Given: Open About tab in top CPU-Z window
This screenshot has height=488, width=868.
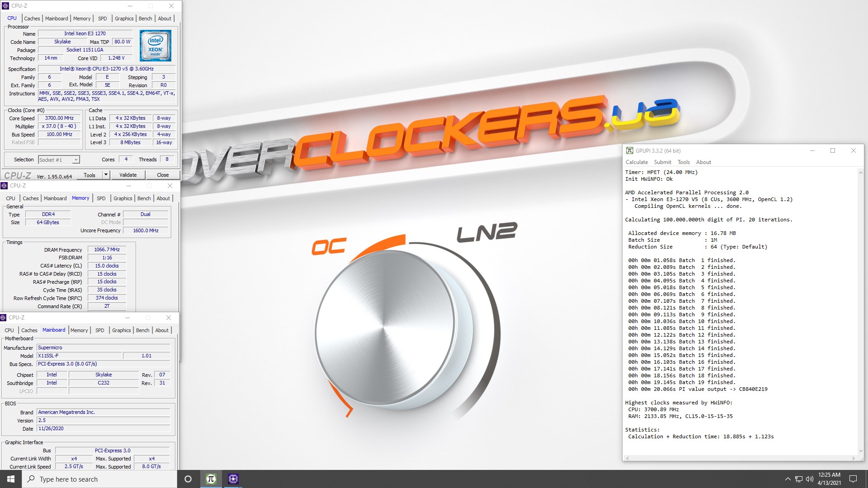Looking at the screenshot, I should (165, 19).
